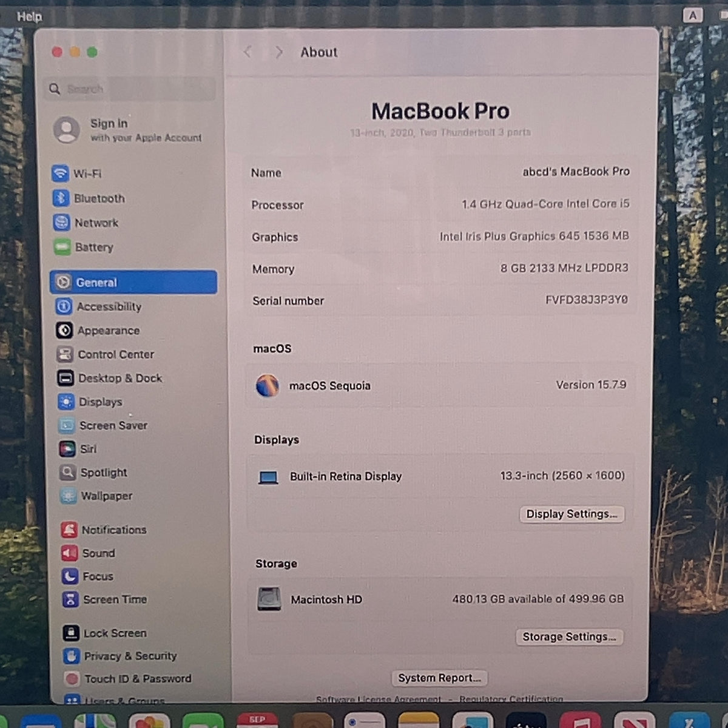
Task: Open Desktop & Dock settings
Action: (x=110, y=378)
